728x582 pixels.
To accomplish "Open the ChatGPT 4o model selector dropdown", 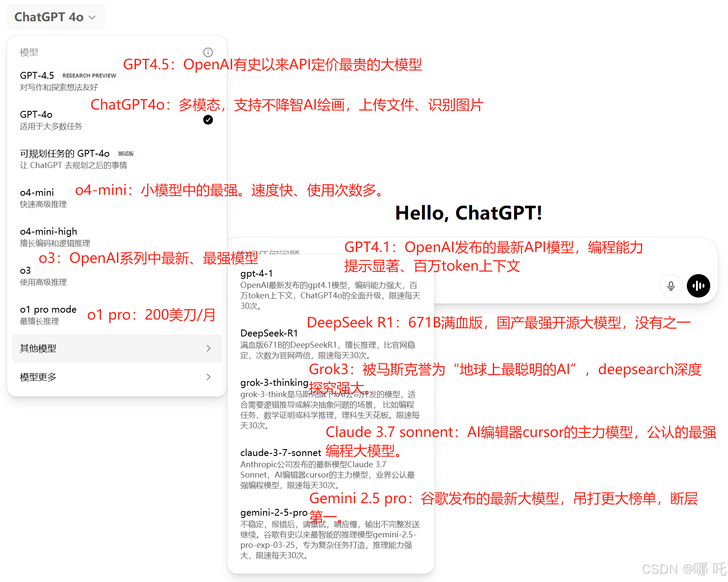I will coord(55,17).
